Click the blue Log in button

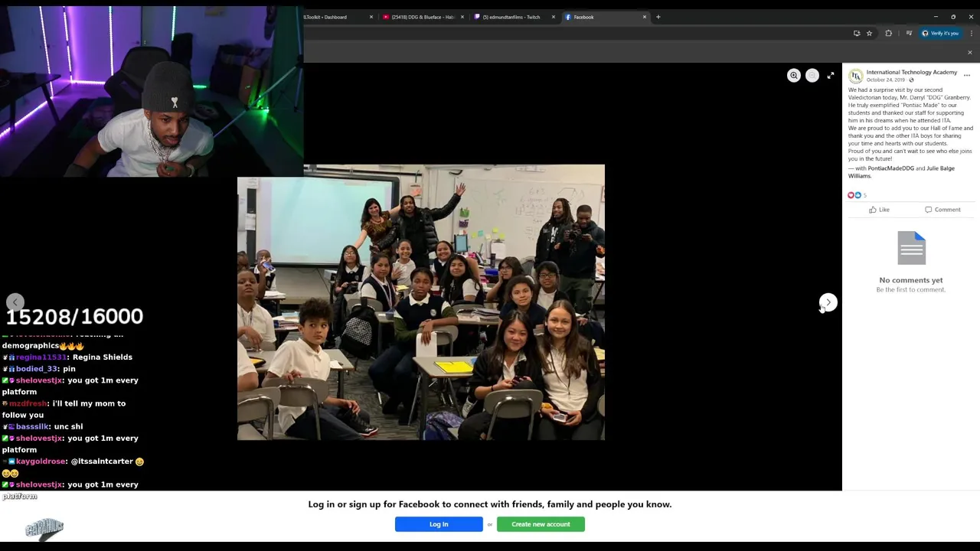tap(439, 524)
